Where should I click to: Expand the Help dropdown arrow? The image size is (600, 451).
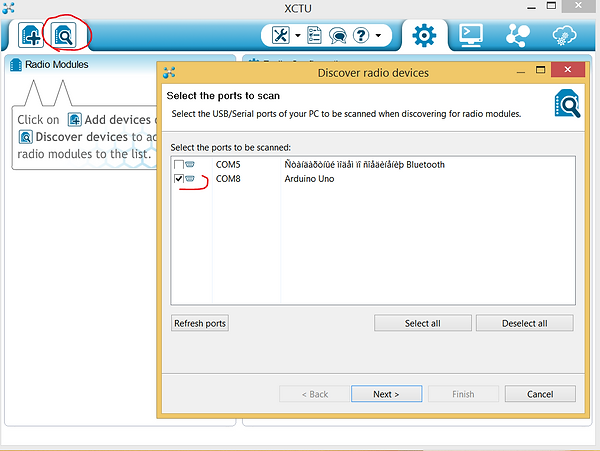tap(378, 36)
